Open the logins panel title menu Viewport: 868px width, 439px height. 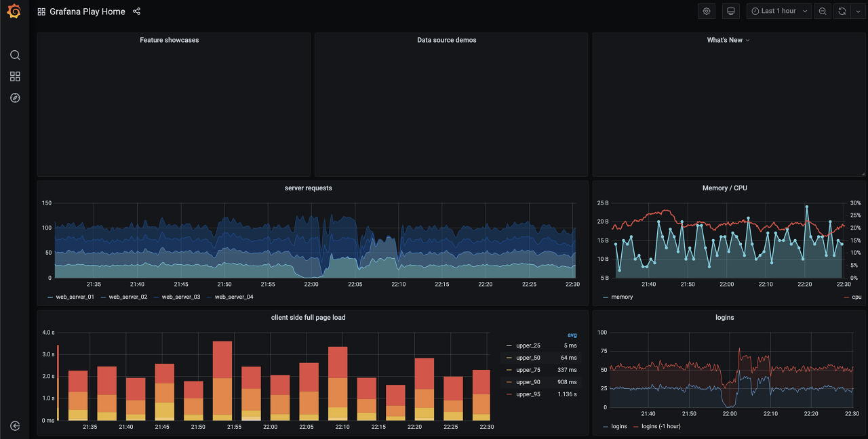click(x=725, y=317)
